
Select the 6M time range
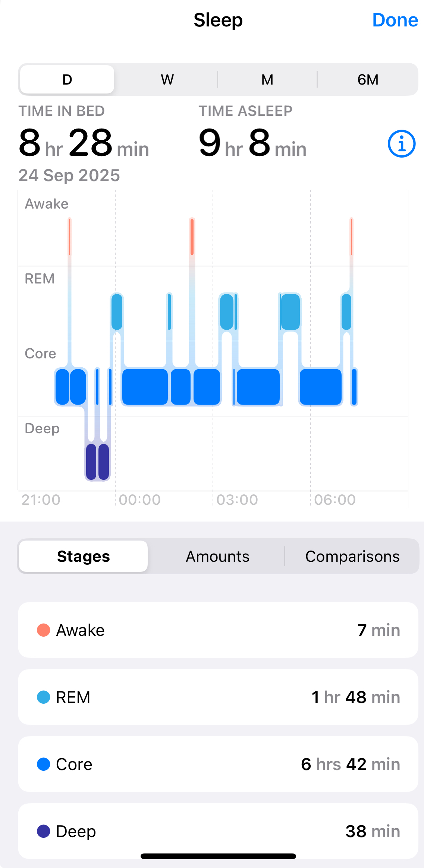[368, 79]
